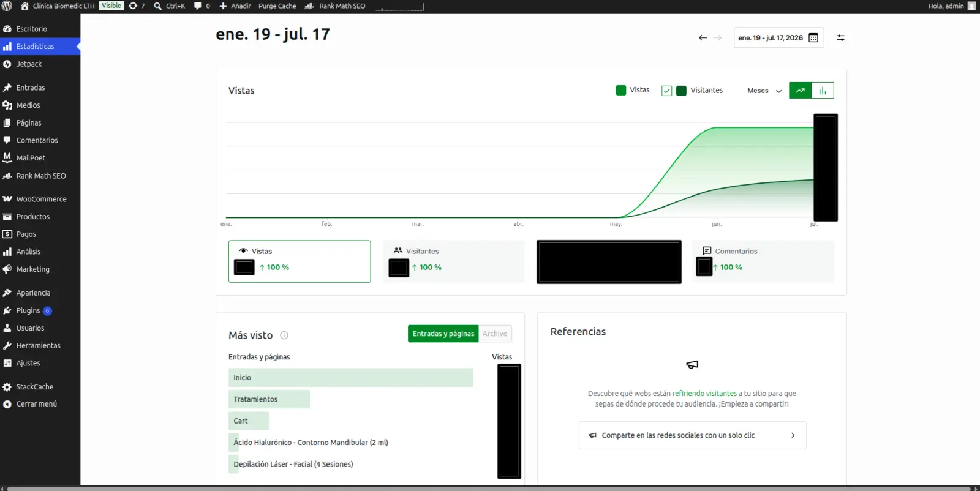Toggle the Visitantes checkbox in the chart legend
980x491 pixels.
tap(667, 91)
